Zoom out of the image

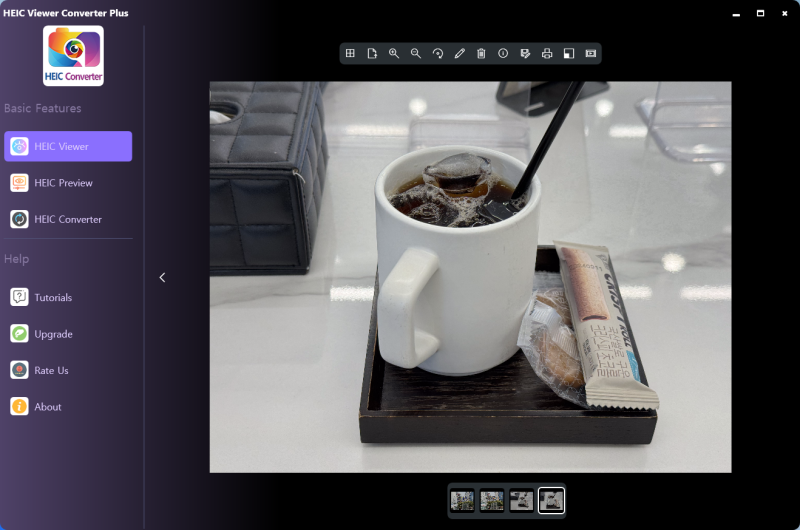(416, 53)
